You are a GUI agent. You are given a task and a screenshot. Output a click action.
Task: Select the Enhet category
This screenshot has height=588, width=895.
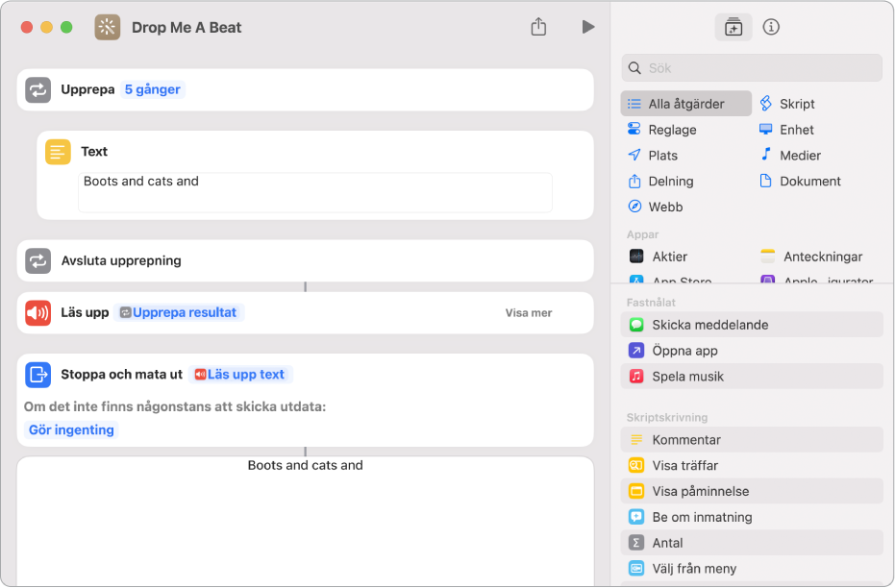[786, 130]
